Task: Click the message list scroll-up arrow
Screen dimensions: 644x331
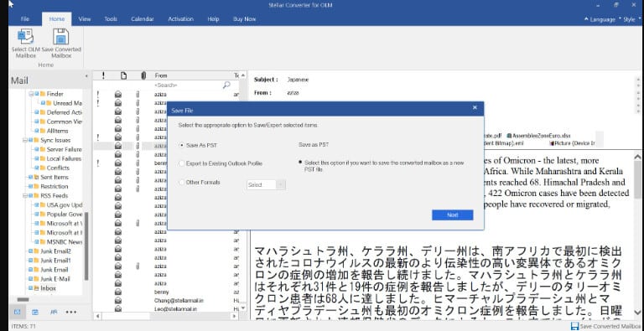Action: tap(242, 75)
